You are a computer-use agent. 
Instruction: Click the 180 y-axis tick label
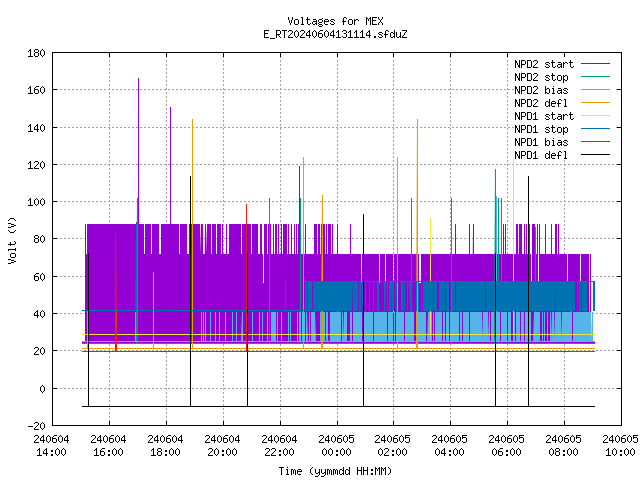(36, 53)
